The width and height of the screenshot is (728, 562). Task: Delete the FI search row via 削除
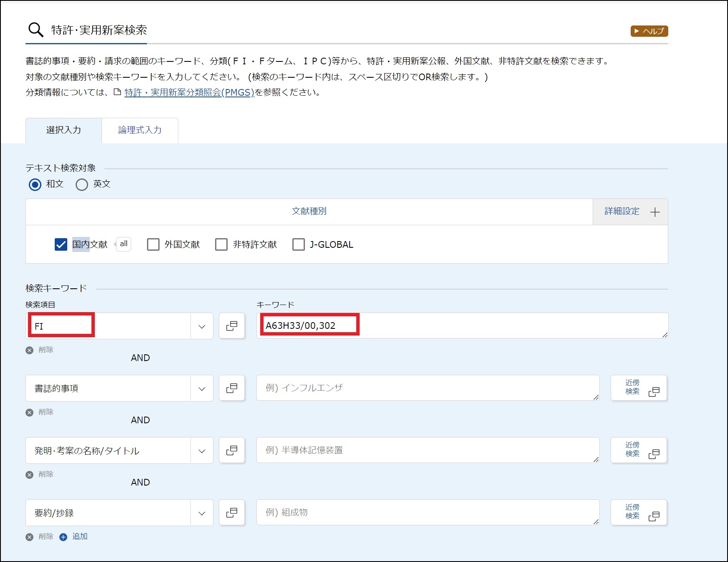(41, 350)
